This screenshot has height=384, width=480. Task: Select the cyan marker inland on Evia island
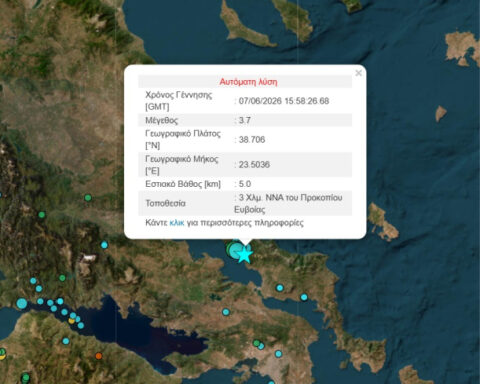pyautogui.click(x=280, y=288)
